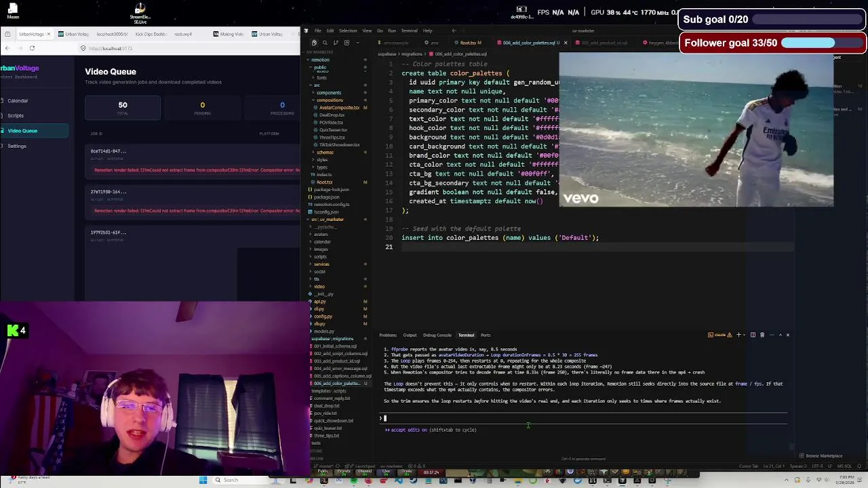Switch to the Ports panel tab
868x488 pixels.
coord(486,335)
